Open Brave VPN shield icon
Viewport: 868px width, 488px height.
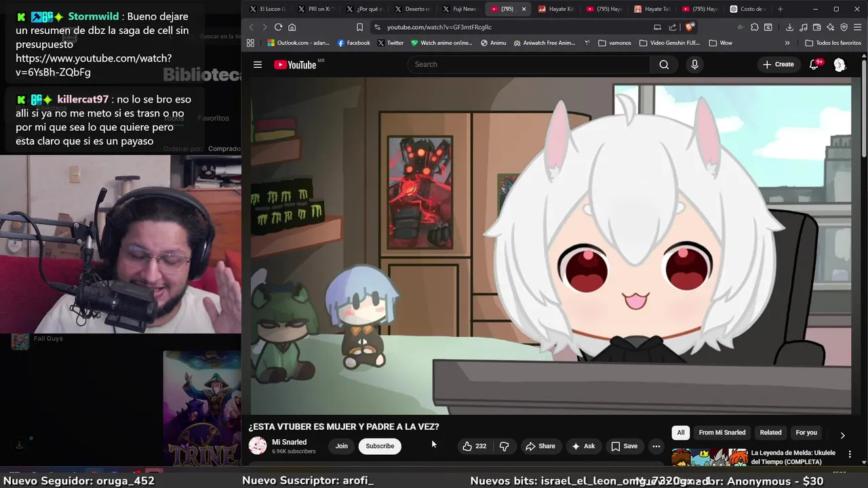point(844,27)
